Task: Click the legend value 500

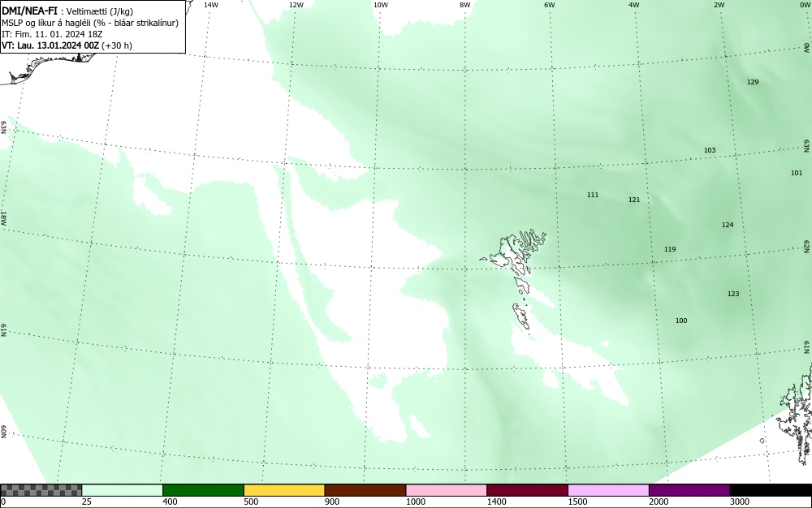Action: pos(251,502)
